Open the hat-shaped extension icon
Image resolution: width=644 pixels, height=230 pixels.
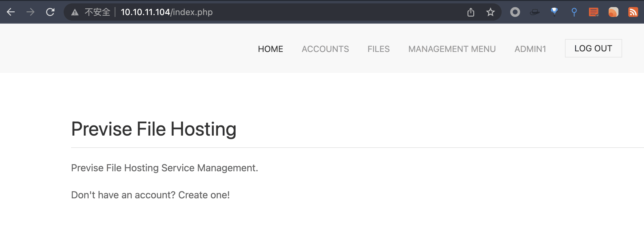(x=535, y=12)
